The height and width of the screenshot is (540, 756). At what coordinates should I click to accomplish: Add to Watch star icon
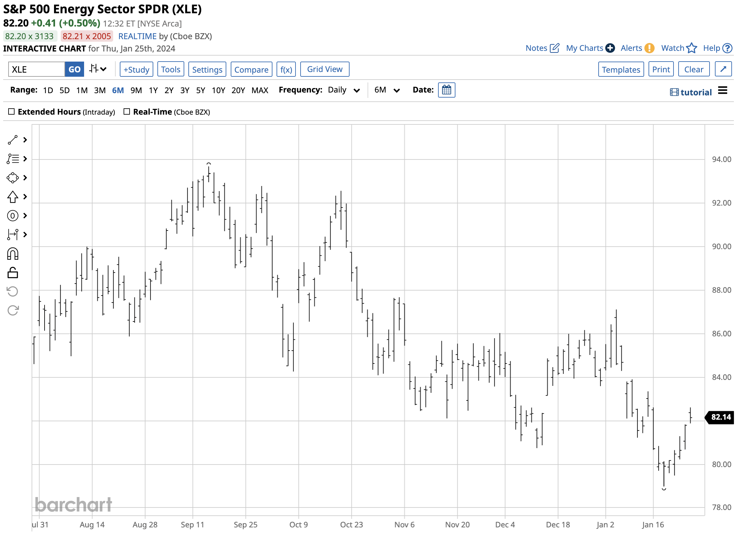[692, 48]
